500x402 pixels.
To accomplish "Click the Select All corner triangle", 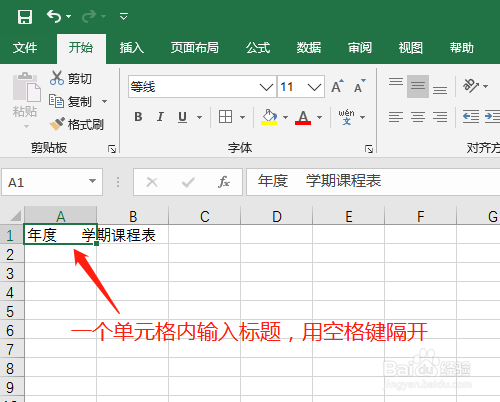I will [x=15, y=215].
